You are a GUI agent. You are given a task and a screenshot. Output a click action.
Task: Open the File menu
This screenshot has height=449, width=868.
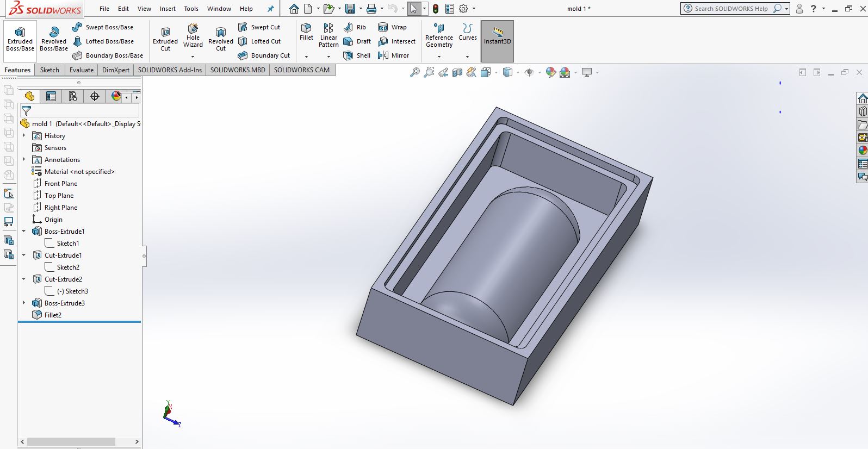104,9
